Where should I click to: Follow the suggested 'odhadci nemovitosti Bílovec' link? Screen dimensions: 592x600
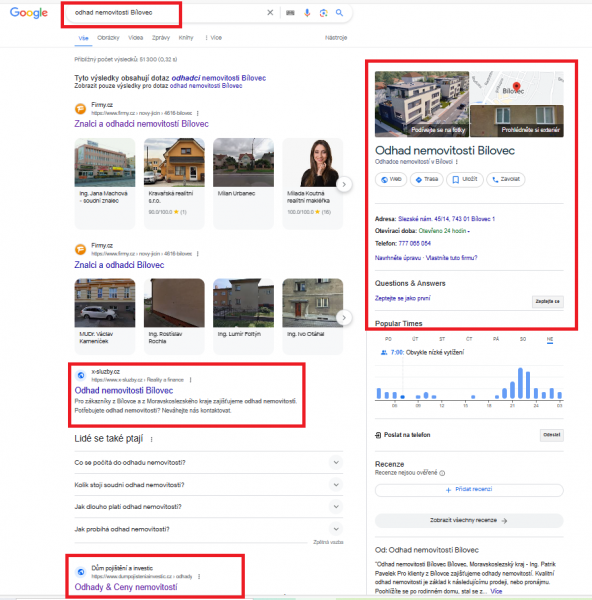pyautogui.click(x=219, y=78)
